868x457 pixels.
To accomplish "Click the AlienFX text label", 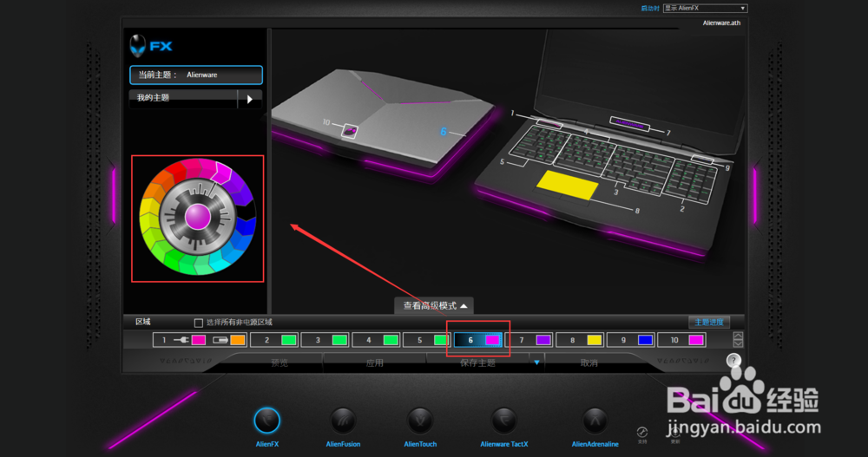I will [266, 444].
